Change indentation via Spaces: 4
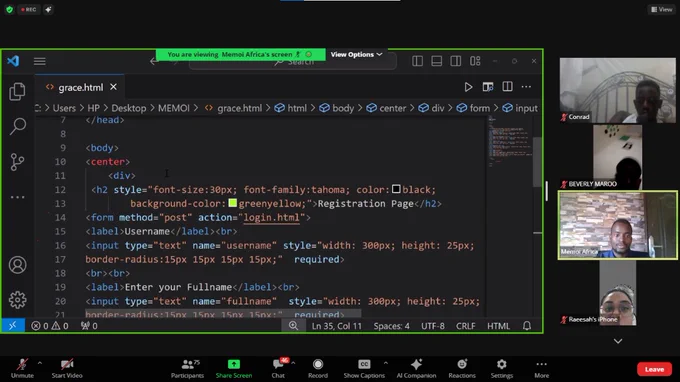The height and width of the screenshot is (382, 680). (392, 326)
